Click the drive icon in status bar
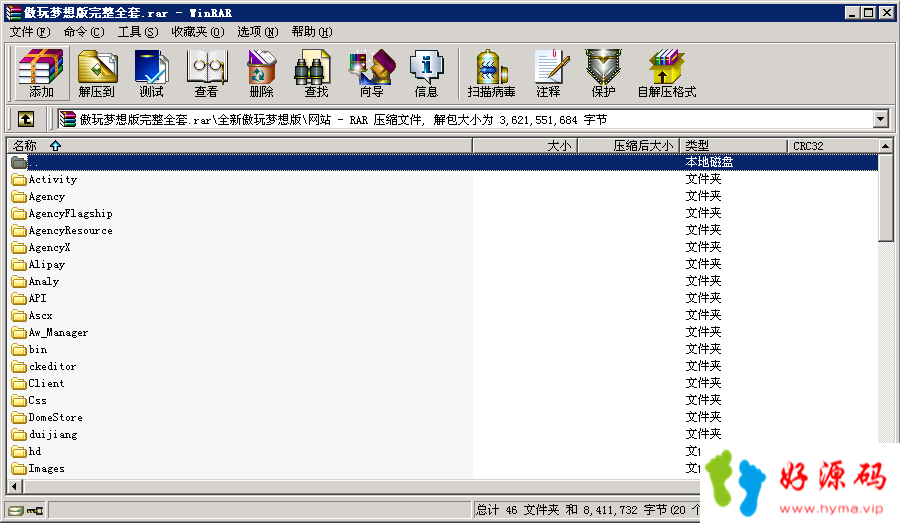This screenshot has height=523, width=900. [16, 510]
